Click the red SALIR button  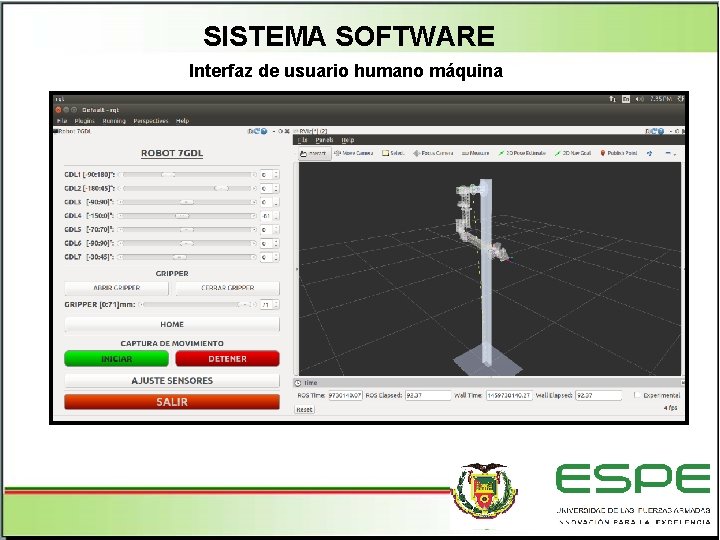(x=172, y=402)
